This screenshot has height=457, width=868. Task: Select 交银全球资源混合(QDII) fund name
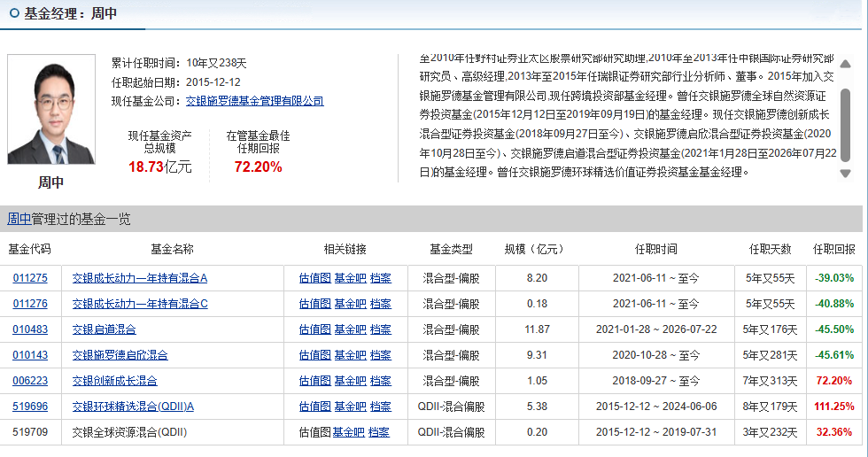[x=129, y=432]
